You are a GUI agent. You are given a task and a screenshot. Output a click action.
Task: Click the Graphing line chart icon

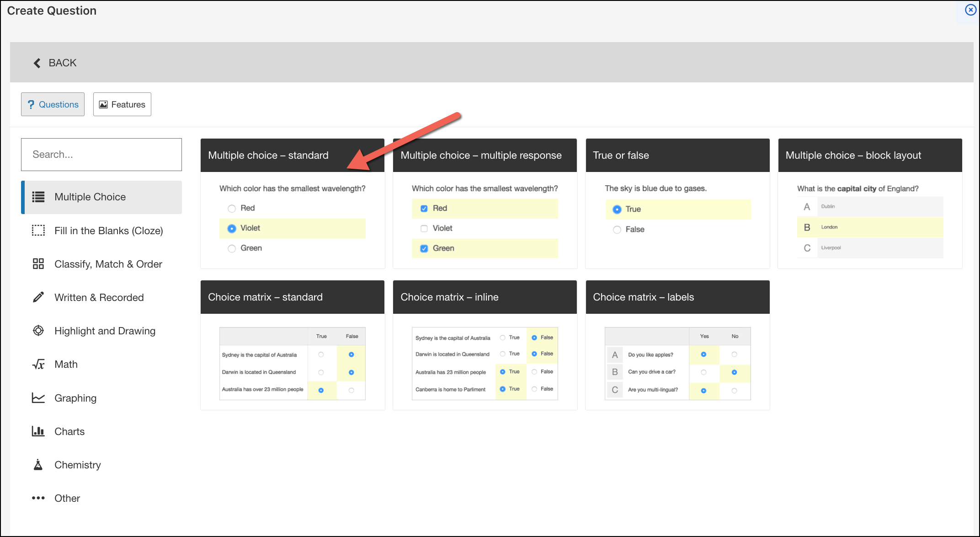point(38,397)
